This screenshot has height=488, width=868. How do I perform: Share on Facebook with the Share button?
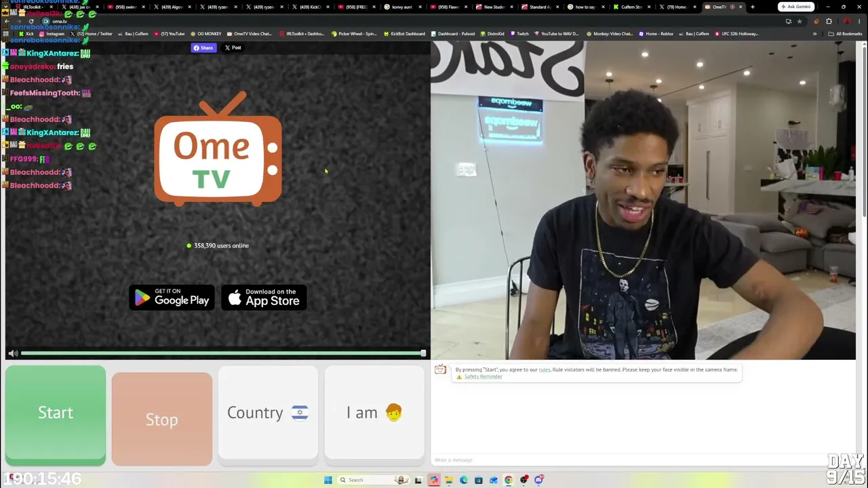pyautogui.click(x=203, y=47)
